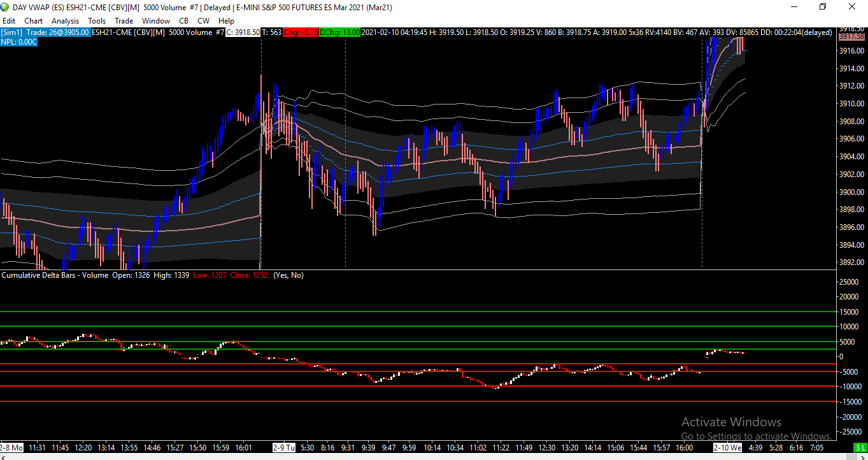Open the CB menu

point(183,21)
